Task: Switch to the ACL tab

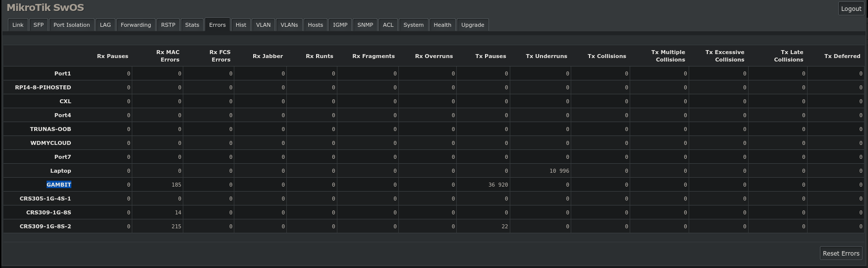Action: (x=388, y=25)
